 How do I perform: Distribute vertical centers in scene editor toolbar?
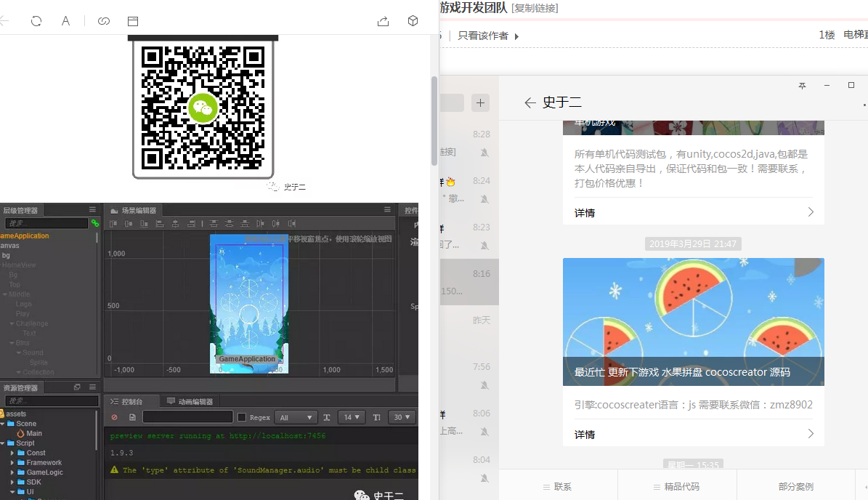230,224
